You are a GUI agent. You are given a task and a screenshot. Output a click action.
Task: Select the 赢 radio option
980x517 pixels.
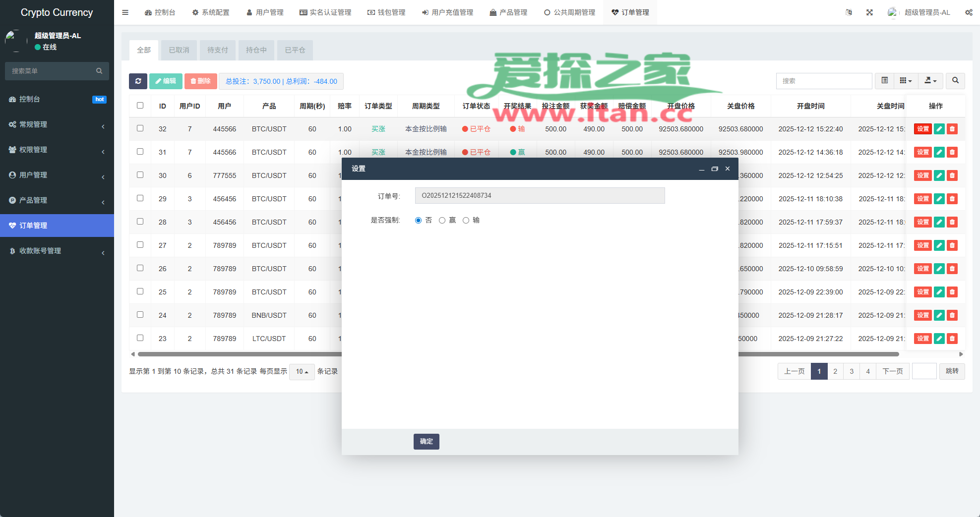tap(442, 221)
